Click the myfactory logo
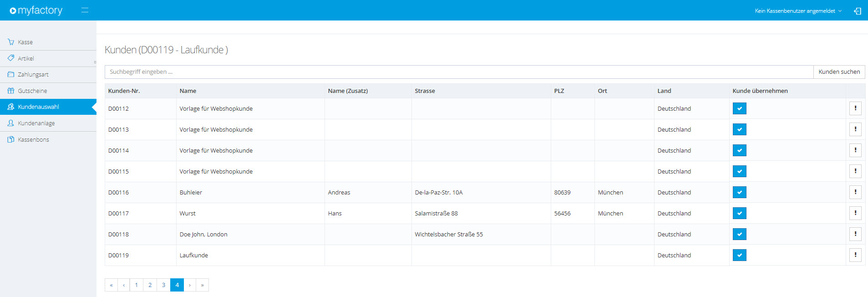This screenshot has height=297, width=868. tap(36, 10)
